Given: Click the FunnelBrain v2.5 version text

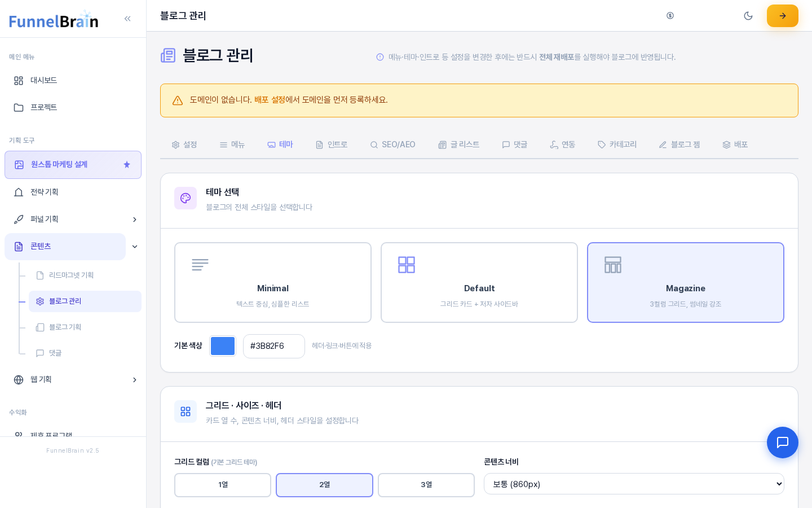Looking at the screenshot, I should click(x=73, y=451).
